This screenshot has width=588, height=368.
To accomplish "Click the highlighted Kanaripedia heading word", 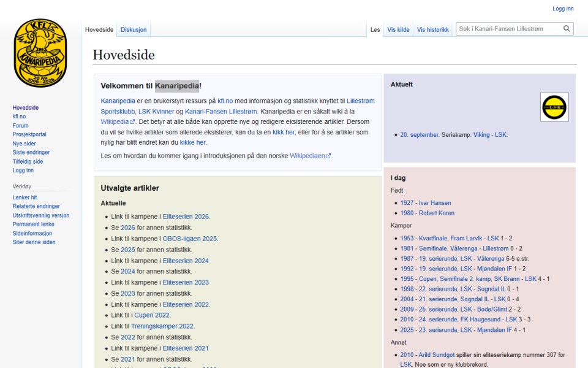I will [x=177, y=86].
